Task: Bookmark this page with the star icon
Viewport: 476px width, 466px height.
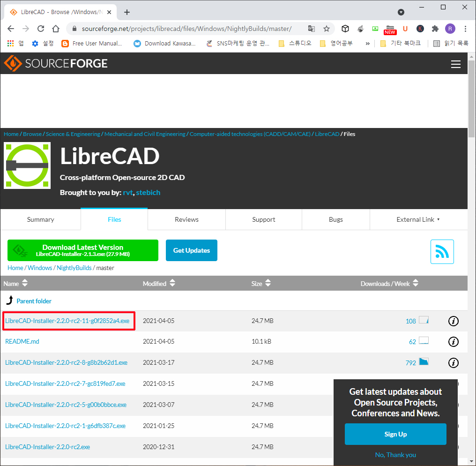Action: click(327, 29)
